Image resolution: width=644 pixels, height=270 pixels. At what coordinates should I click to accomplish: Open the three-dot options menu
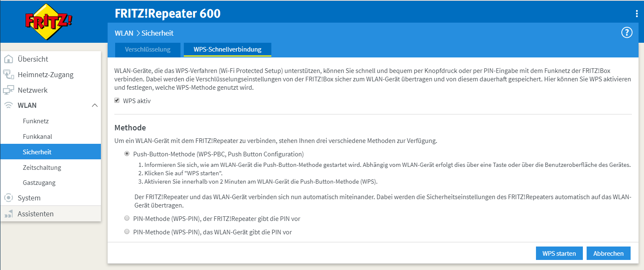tap(637, 13)
